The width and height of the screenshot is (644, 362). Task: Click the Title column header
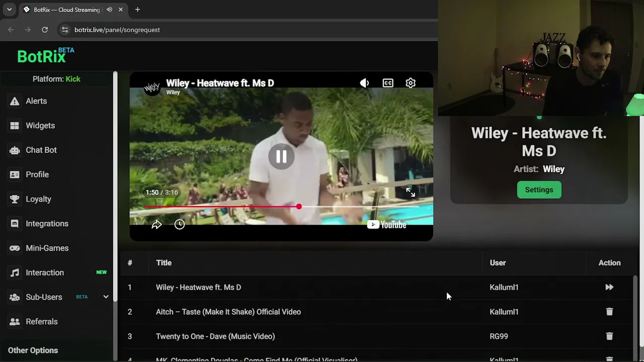pyautogui.click(x=164, y=263)
